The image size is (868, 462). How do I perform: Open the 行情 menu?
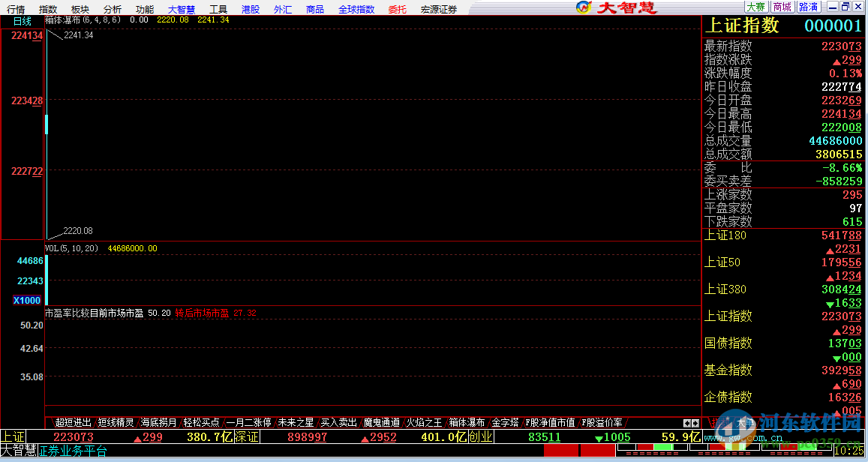coord(16,9)
